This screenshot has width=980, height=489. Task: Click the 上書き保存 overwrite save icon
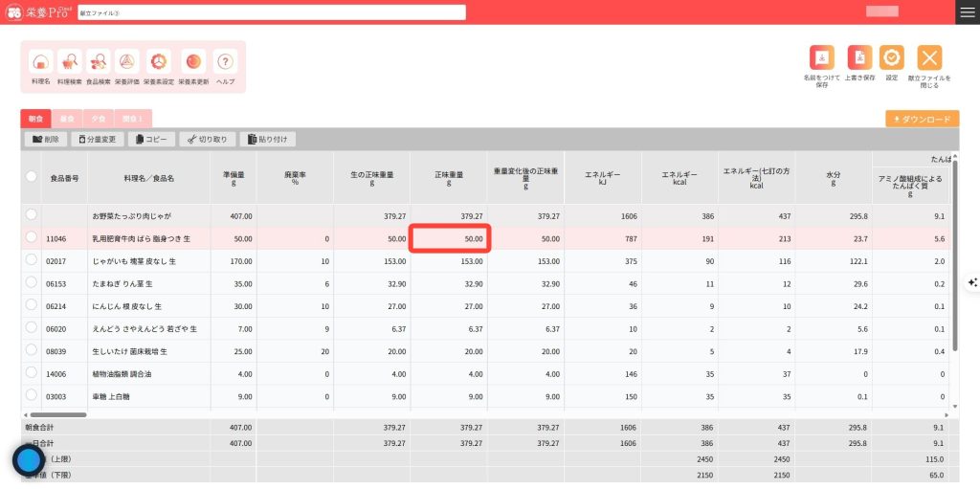(861, 58)
